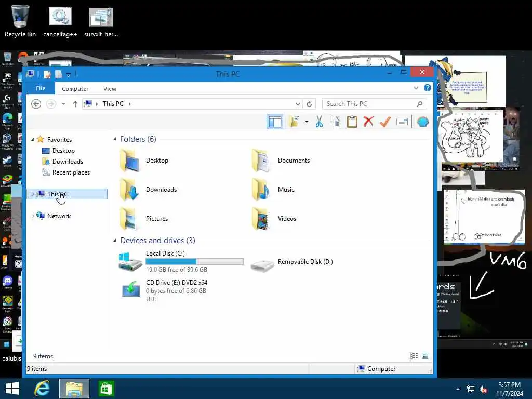Expand the This PC tree node

pos(33,194)
